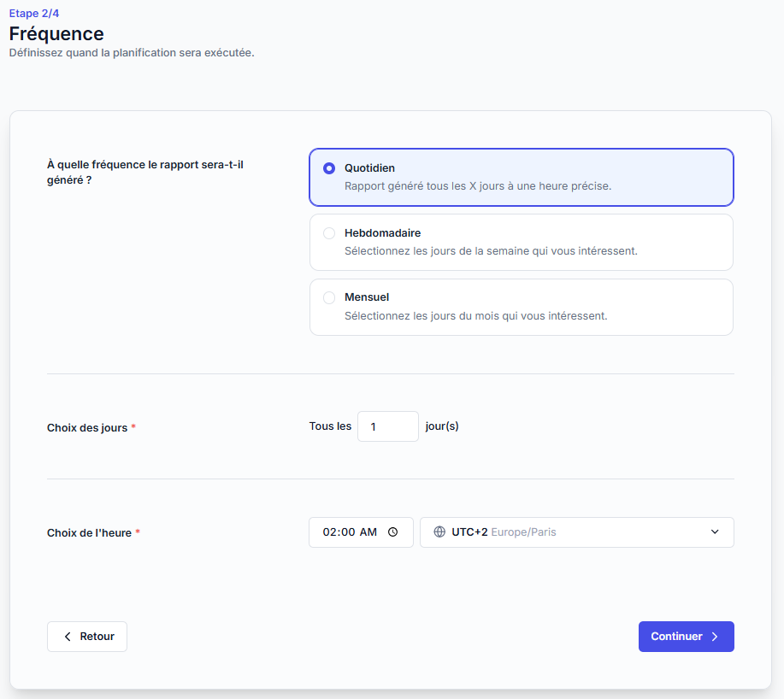Click the right arrow icon on Continuer
Viewport: 784px width, 699px height.
[x=715, y=637]
